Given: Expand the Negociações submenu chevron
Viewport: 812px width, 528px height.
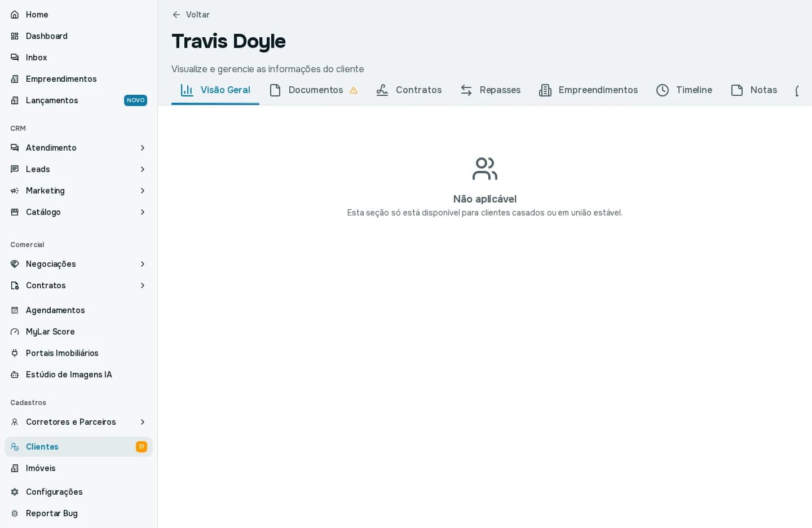Looking at the screenshot, I should coord(143,264).
